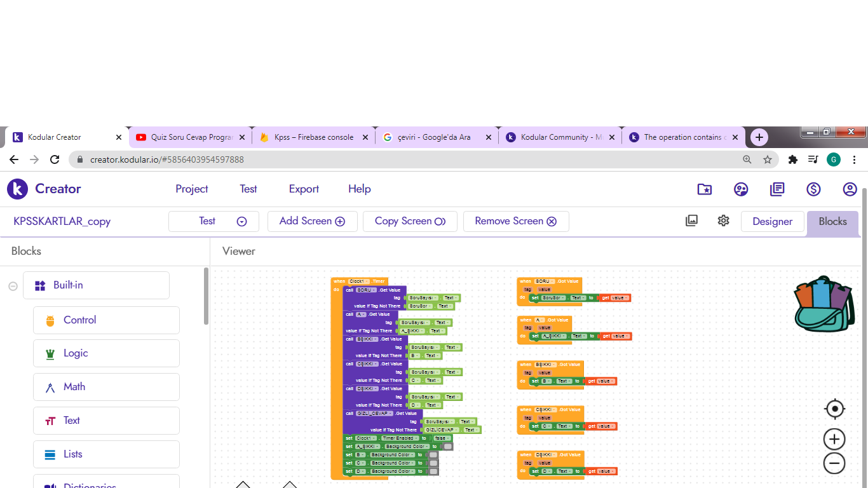Click the A_ŞIKKI background color swatch
868x488 pixels.
tap(448, 447)
